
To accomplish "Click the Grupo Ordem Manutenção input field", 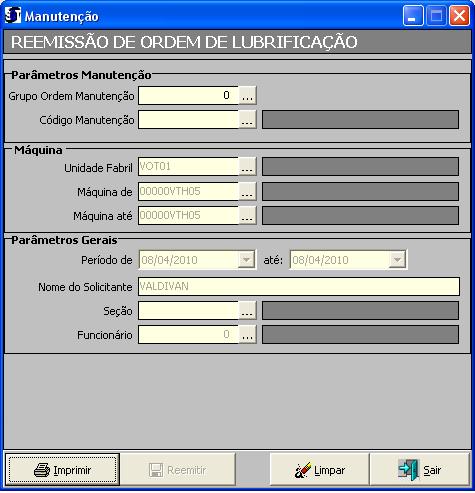I will 189,96.
